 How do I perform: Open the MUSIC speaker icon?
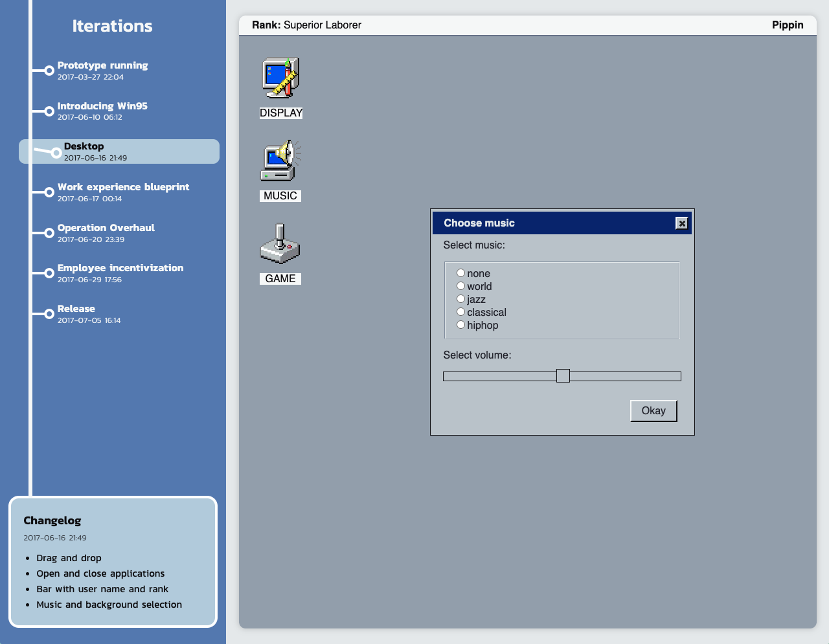click(x=280, y=161)
